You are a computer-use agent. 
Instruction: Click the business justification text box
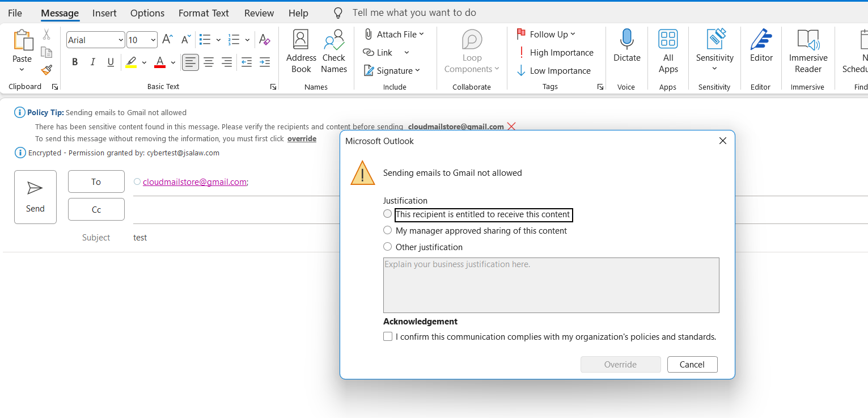pyautogui.click(x=551, y=285)
